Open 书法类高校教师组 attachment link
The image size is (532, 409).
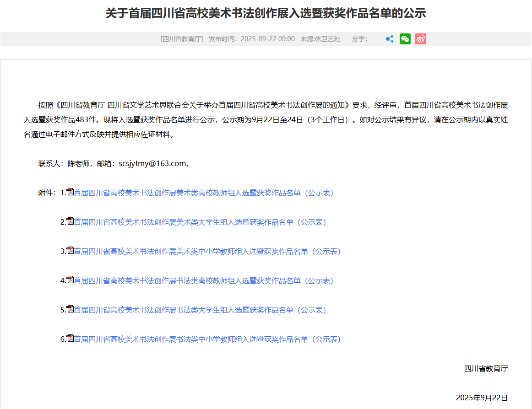coord(204,281)
